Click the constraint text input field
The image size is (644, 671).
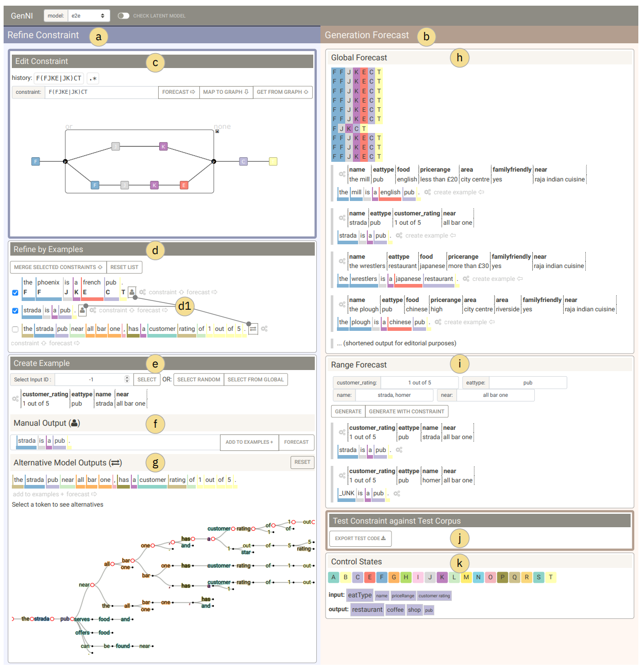point(101,92)
